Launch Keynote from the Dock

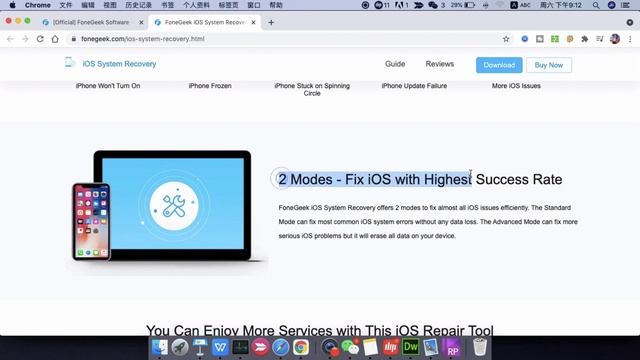coord(200,347)
